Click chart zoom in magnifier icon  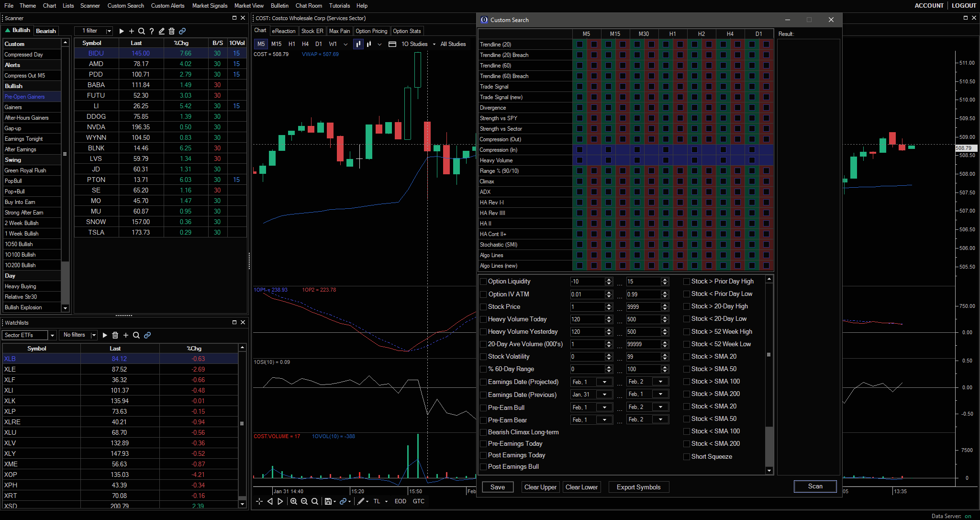293,501
